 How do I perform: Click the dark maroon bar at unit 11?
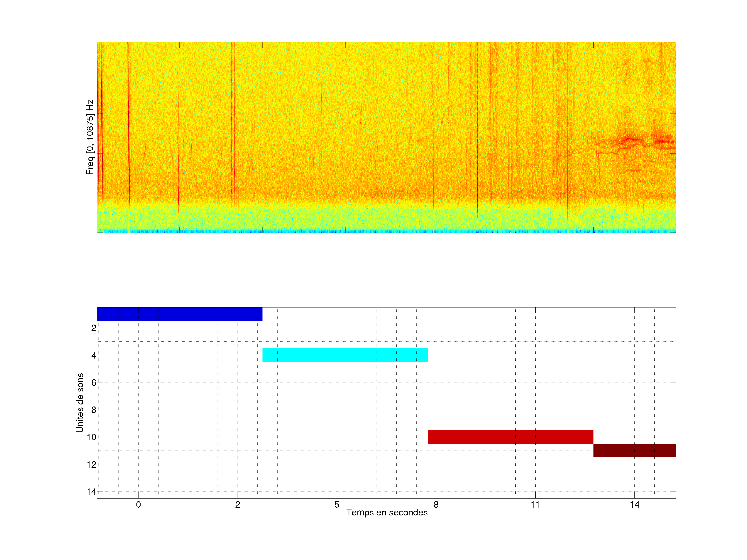634,450
